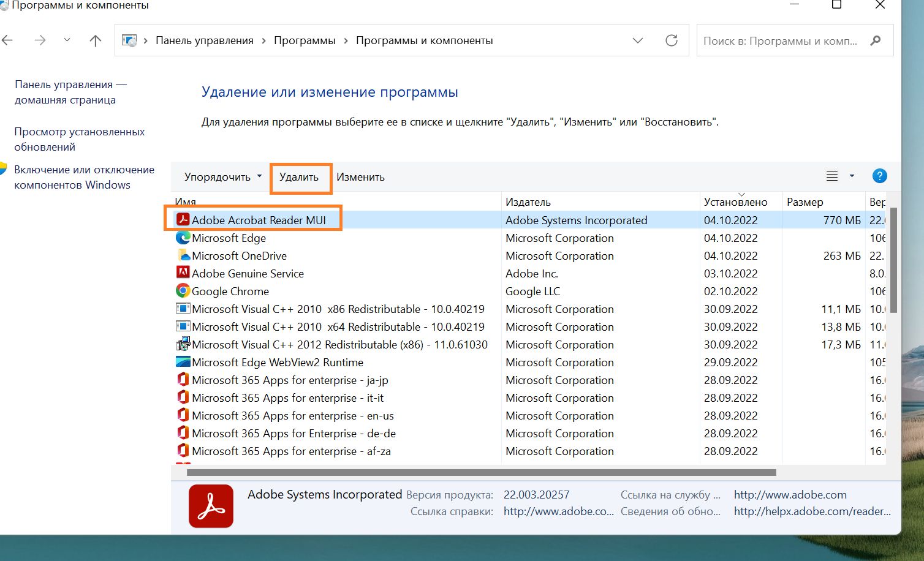Click the 'Удалить' button
Image resolution: width=924 pixels, height=561 pixels.
[x=299, y=177]
